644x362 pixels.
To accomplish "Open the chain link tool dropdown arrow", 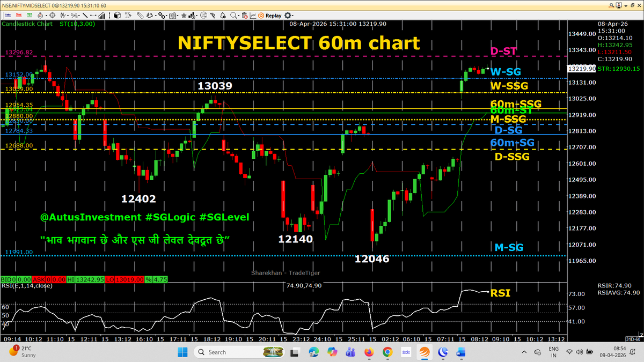I will 166,16.
